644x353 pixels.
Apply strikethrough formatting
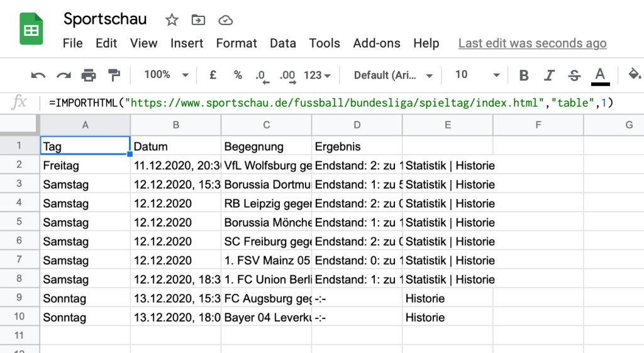point(574,76)
